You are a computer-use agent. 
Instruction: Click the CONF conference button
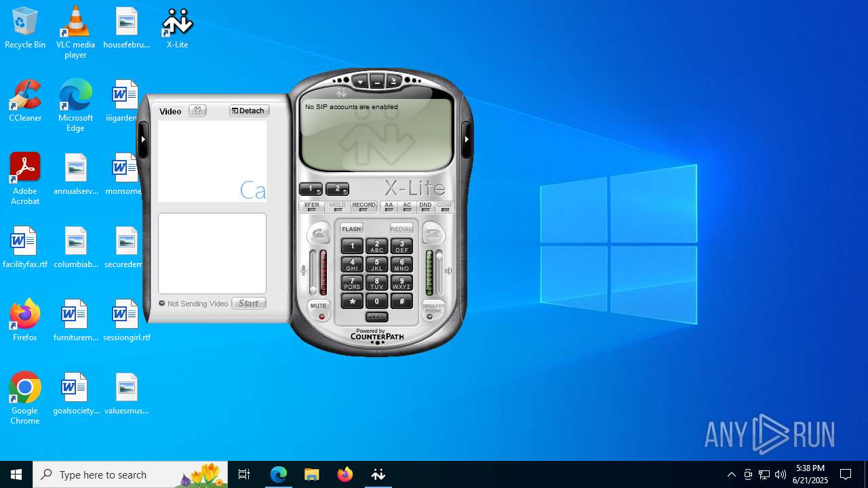[445, 207]
